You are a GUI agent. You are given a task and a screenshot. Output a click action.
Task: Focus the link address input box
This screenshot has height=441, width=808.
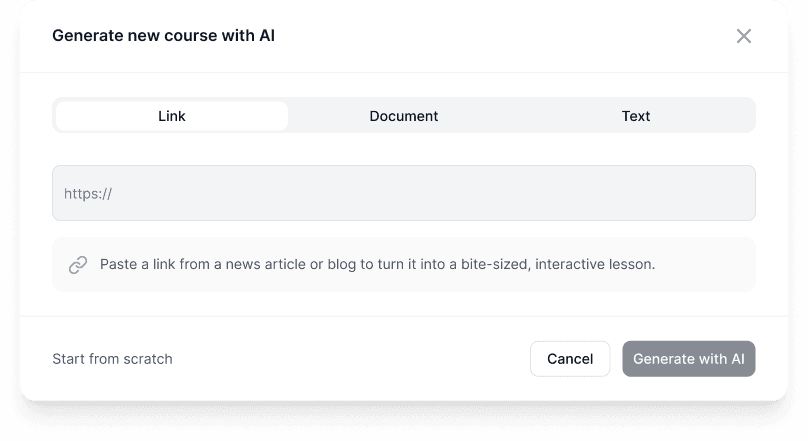tap(403, 193)
